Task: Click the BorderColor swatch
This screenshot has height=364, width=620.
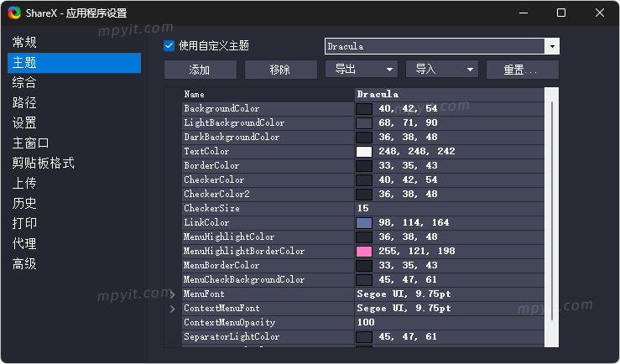Action: click(x=364, y=165)
